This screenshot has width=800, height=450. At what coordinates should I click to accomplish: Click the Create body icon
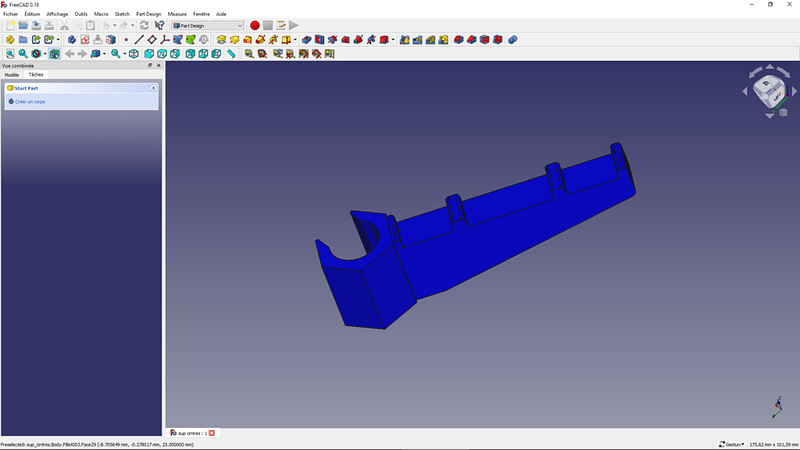pyautogui.click(x=72, y=40)
